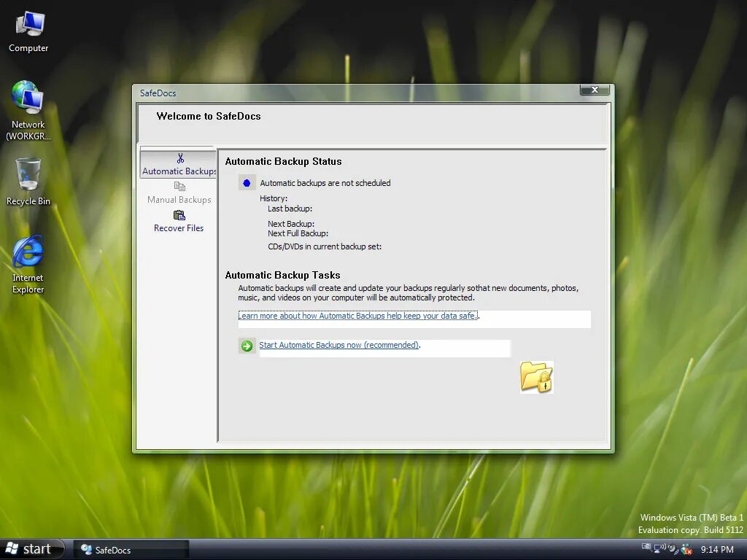
Task: Switch to the Manual Backups tab label
Action: (179, 200)
